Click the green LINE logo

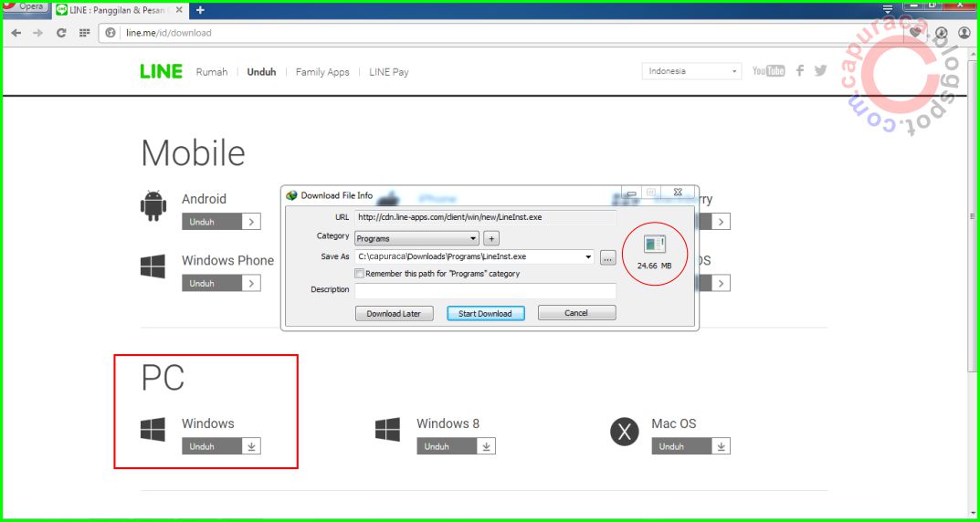tap(162, 72)
